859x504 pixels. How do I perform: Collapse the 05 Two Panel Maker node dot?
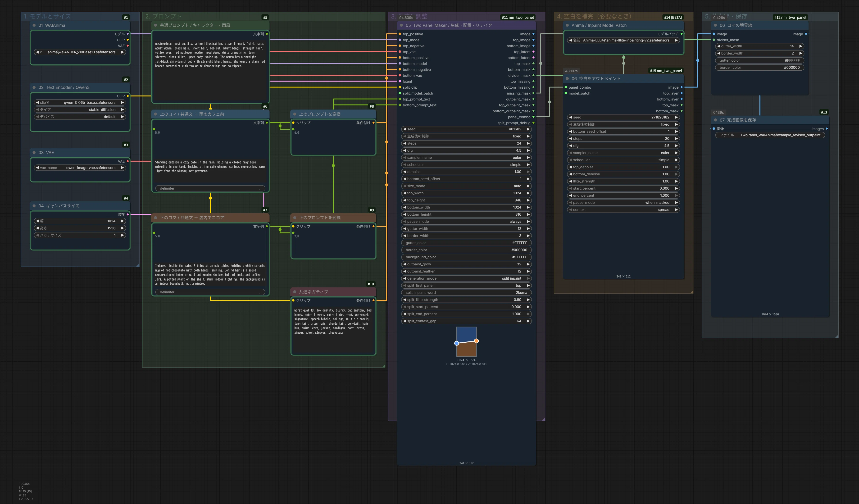click(x=401, y=25)
